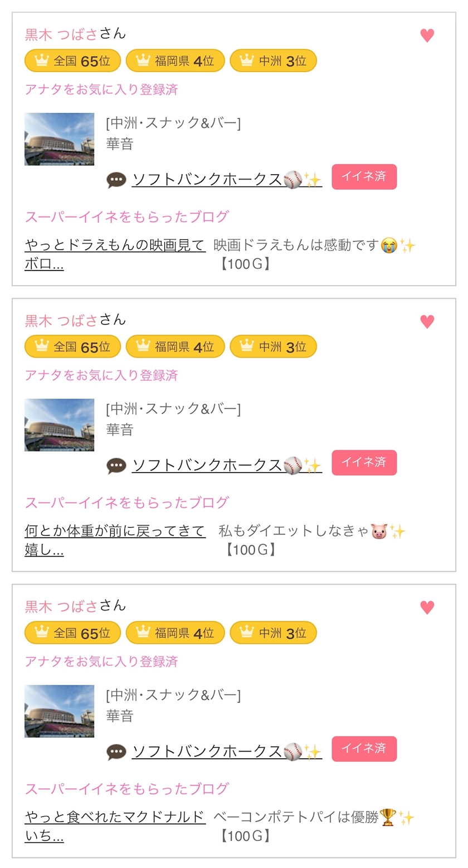This screenshot has height=868, width=468.
Task: Toggle the heart favorite in the McDonald's blog card
Action: [427, 607]
